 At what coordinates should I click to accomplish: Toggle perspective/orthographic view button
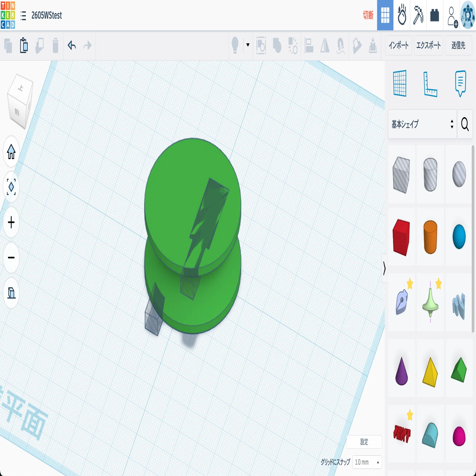tap(11, 293)
